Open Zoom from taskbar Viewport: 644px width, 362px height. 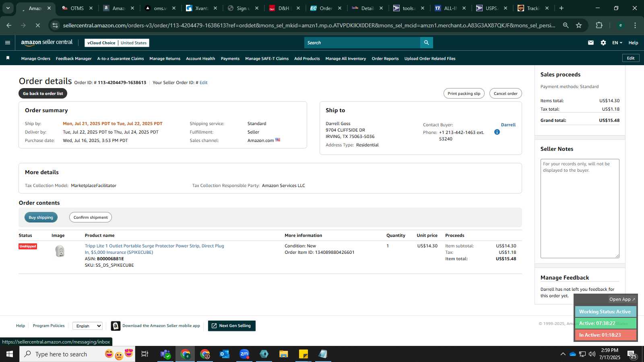click(244, 354)
